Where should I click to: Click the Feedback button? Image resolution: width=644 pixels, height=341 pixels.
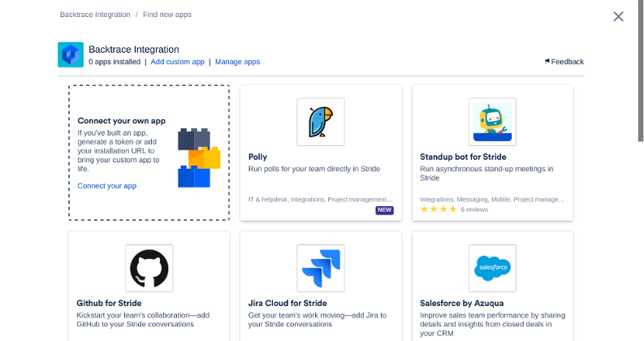[x=567, y=62]
